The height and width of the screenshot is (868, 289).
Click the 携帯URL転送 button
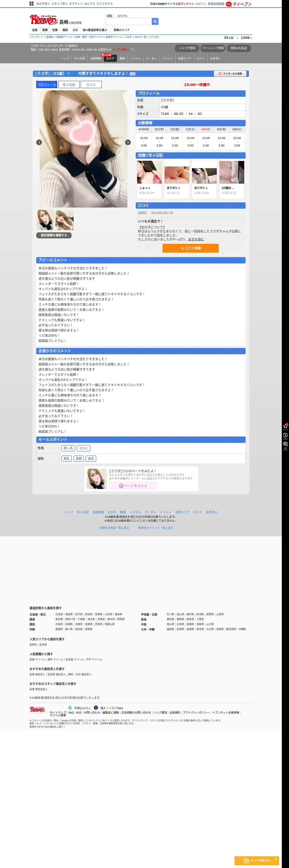pos(239,48)
